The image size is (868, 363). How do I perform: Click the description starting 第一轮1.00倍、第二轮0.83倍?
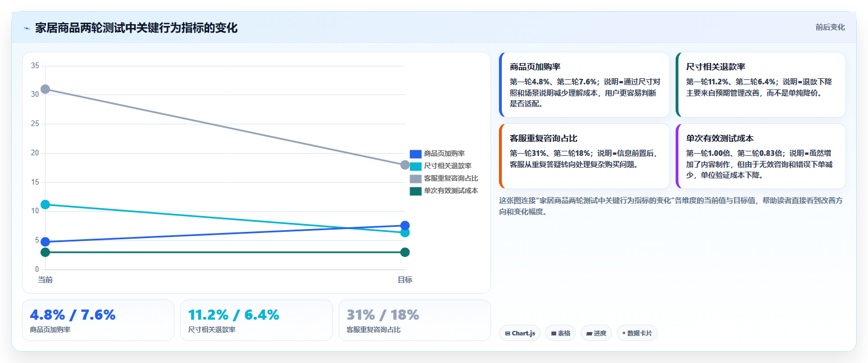point(760,164)
